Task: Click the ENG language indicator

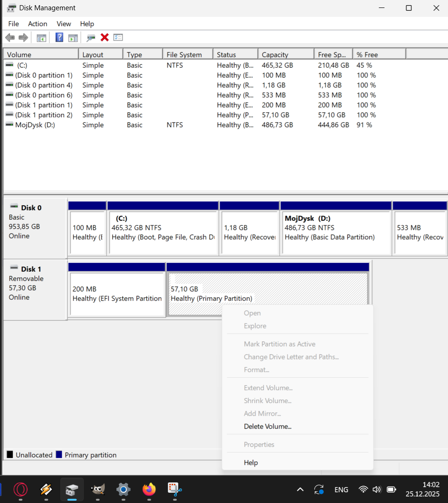Action: [341, 489]
